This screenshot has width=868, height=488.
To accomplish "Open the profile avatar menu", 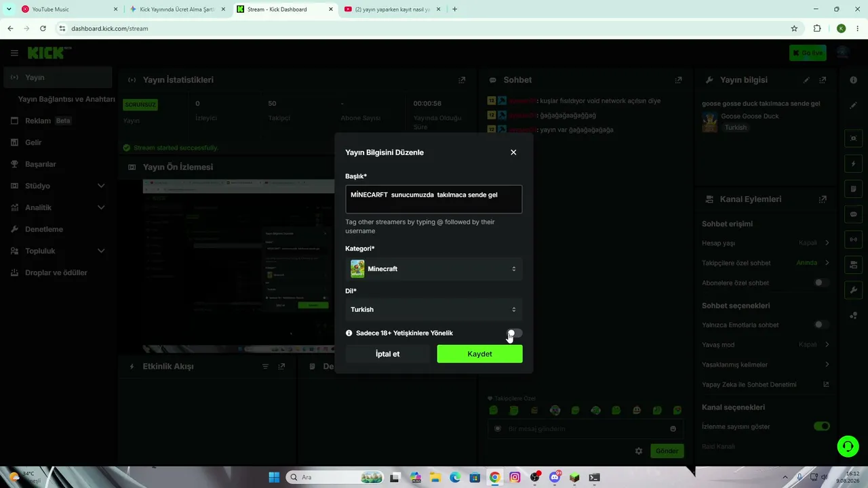I will click(x=843, y=53).
